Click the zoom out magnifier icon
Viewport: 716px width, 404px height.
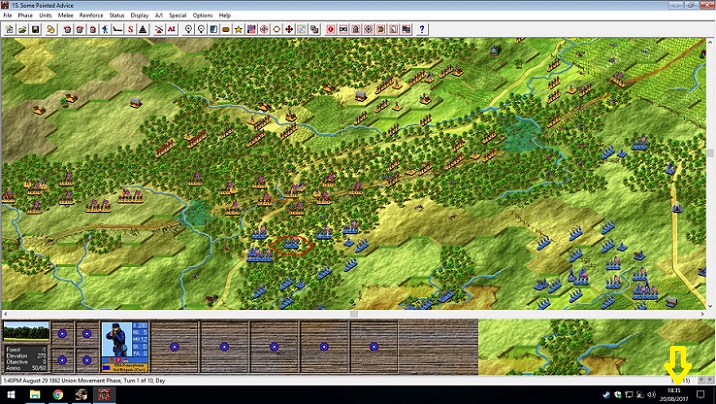pyautogui.click(x=200, y=30)
